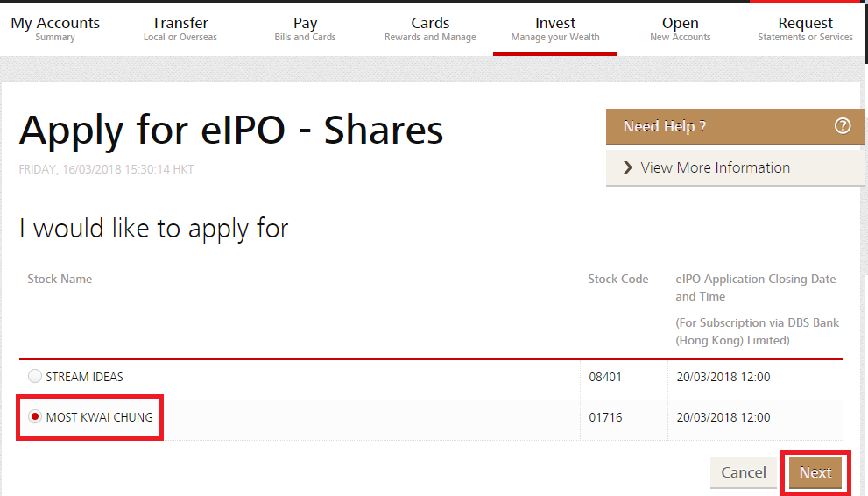Click the Stock Code column header
The image size is (868, 496).
coord(618,279)
